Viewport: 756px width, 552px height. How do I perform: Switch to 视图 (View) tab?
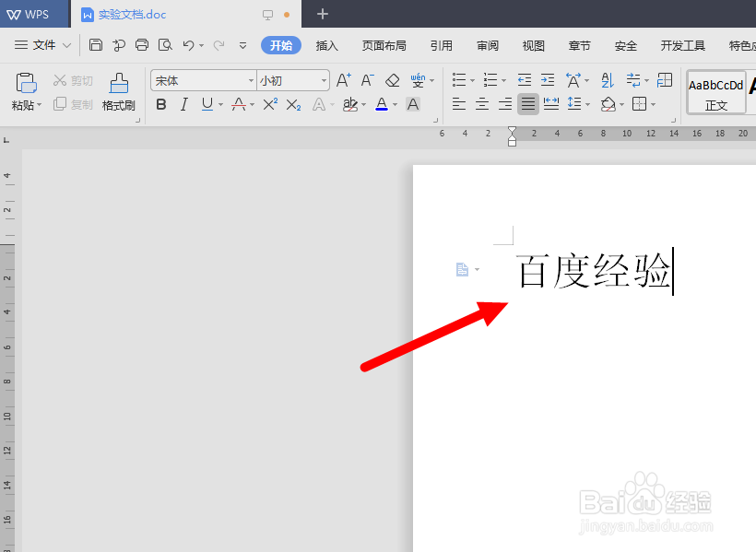[x=533, y=46]
